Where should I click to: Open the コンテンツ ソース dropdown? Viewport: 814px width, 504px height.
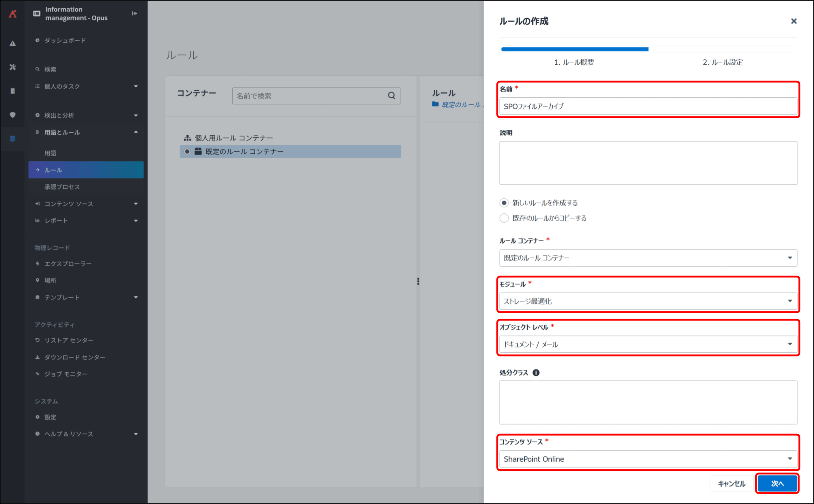(648, 459)
